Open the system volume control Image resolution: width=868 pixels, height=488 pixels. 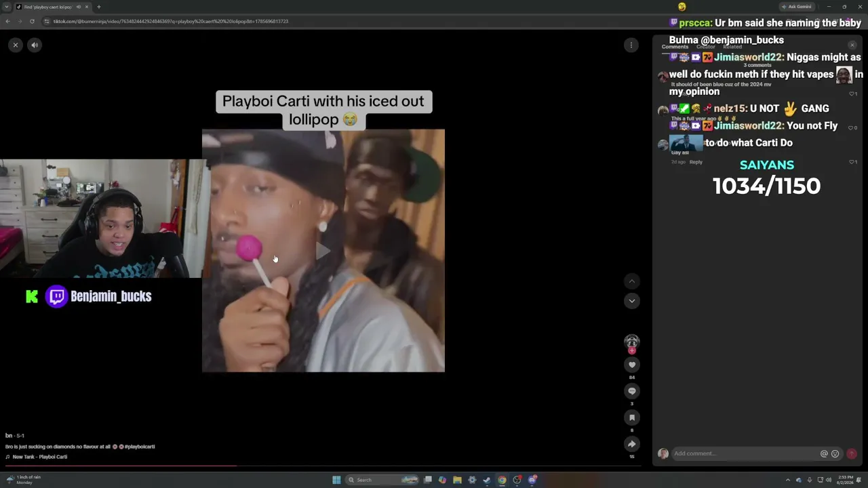829,480
